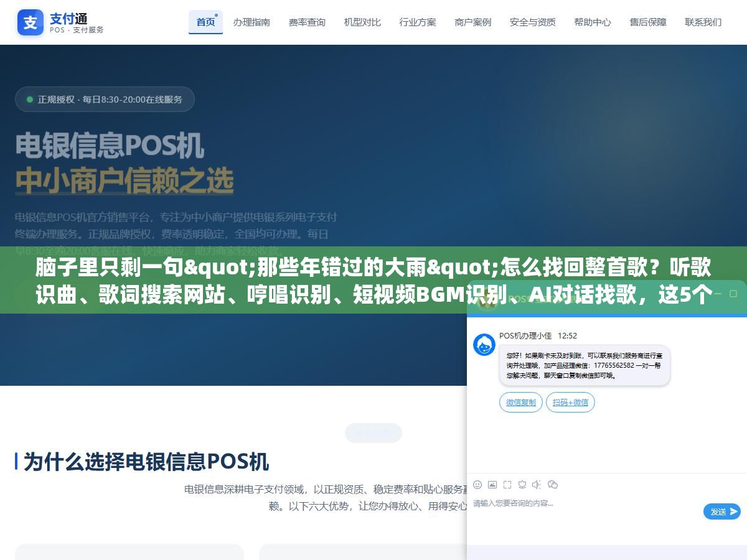Viewport: 747px width, 560px height.
Task: Click the 扫码+微信 button
Action: [x=571, y=403]
